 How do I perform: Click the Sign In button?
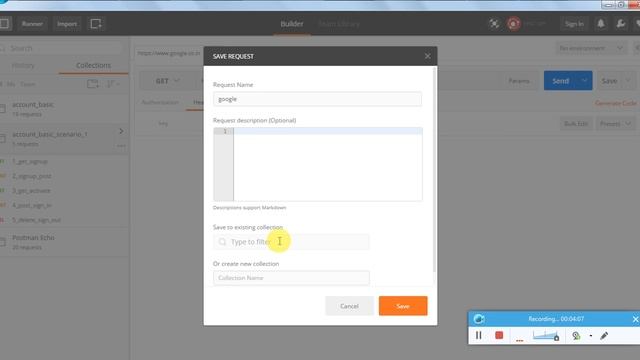pyautogui.click(x=574, y=24)
